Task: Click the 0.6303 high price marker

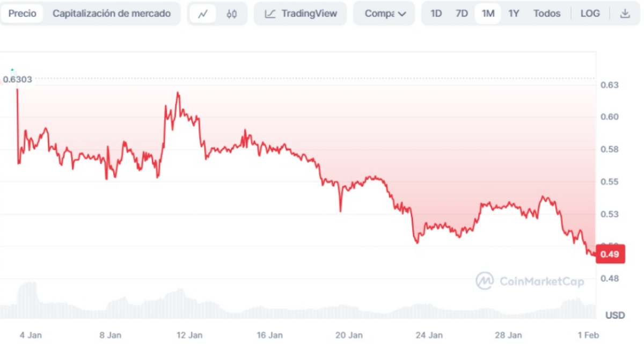Action: (17, 79)
